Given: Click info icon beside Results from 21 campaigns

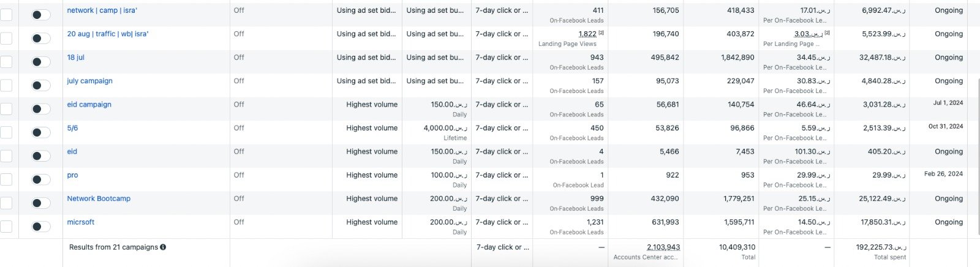Looking at the screenshot, I should pyautogui.click(x=163, y=247).
